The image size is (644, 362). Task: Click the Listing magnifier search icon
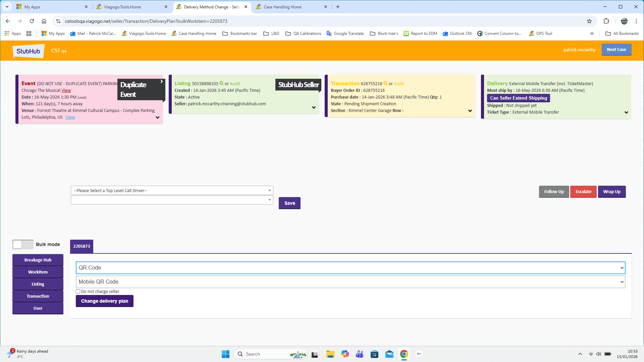click(221, 83)
